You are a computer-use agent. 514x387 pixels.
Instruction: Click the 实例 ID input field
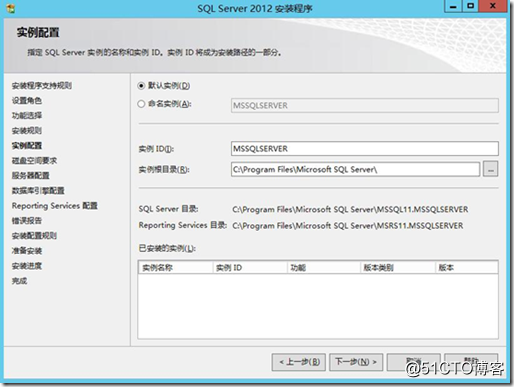point(365,149)
